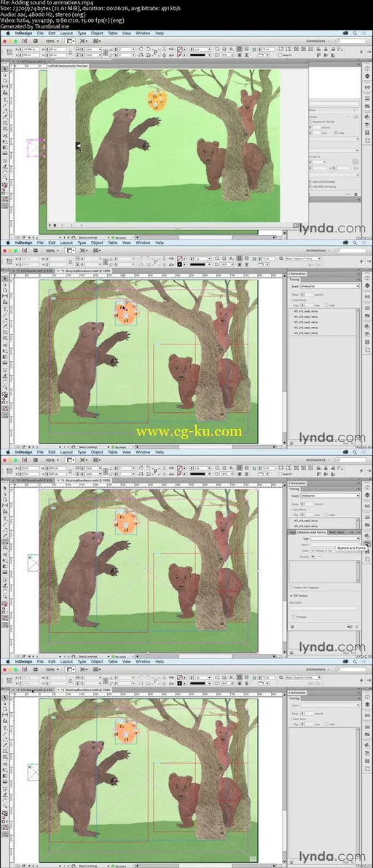
Task: Toggle Loop checkbox in second frame Timing panel
Action: pos(327,305)
